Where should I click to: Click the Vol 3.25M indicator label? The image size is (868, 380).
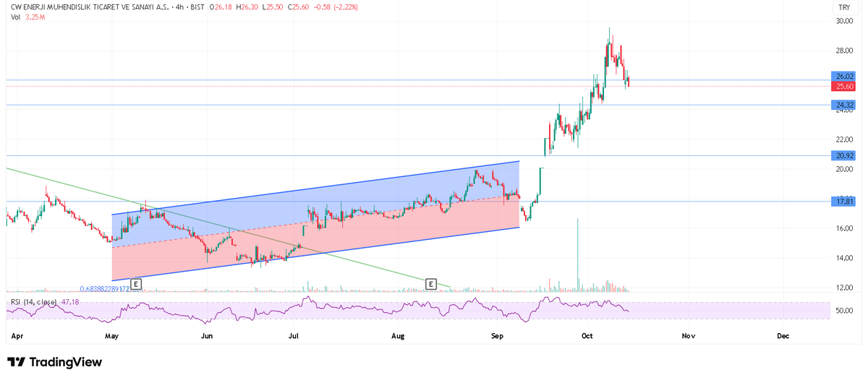(27, 17)
